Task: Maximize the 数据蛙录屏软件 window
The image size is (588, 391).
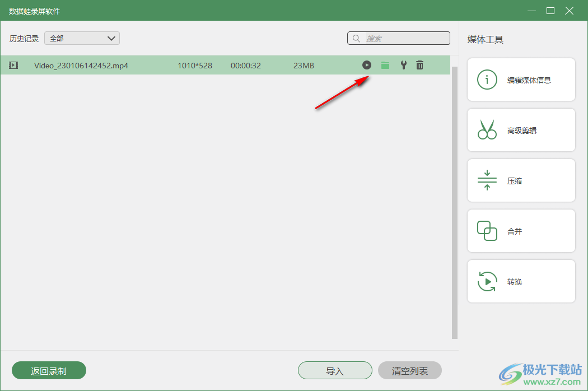Action: click(550, 11)
